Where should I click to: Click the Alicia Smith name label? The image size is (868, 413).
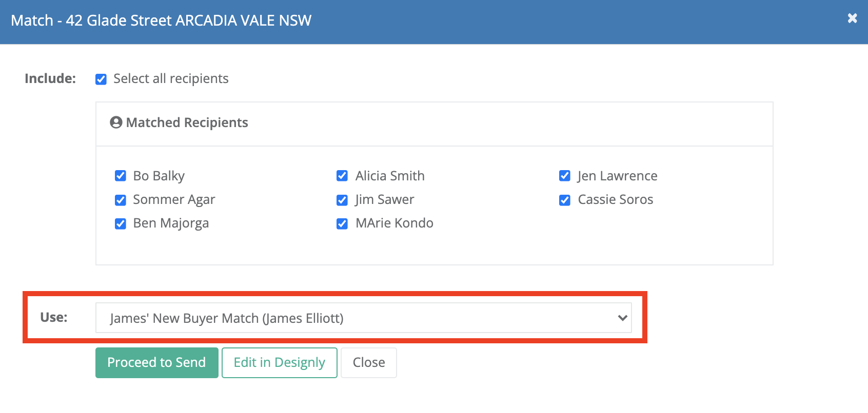click(x=390, y=176)
